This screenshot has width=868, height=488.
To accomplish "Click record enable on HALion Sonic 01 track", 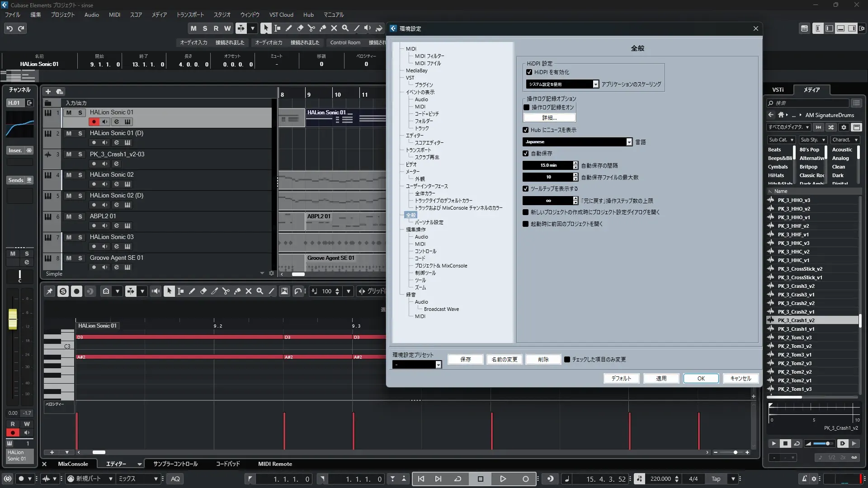I will coord(94,122).
